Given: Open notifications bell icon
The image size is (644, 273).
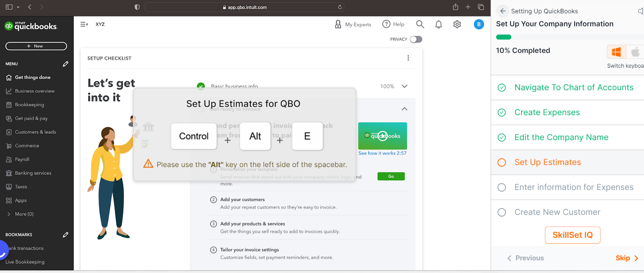Looking at the screenshot, I should click(438, 24).
